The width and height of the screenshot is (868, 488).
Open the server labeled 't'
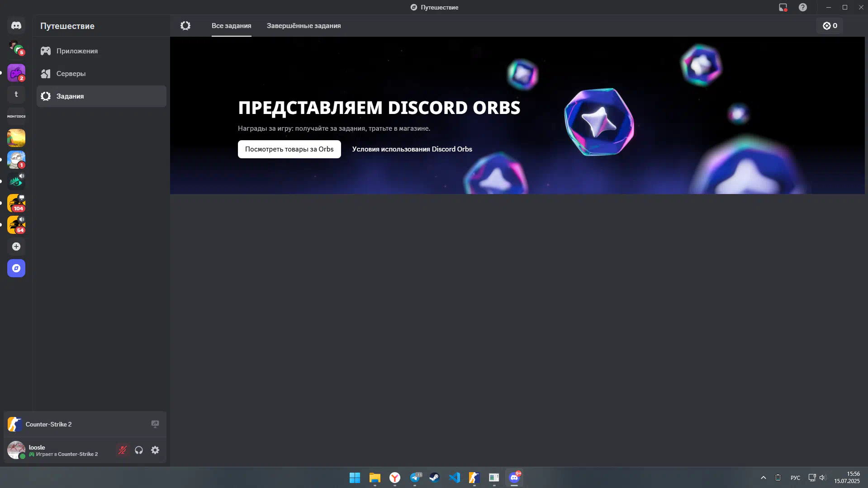coord(16,95)
